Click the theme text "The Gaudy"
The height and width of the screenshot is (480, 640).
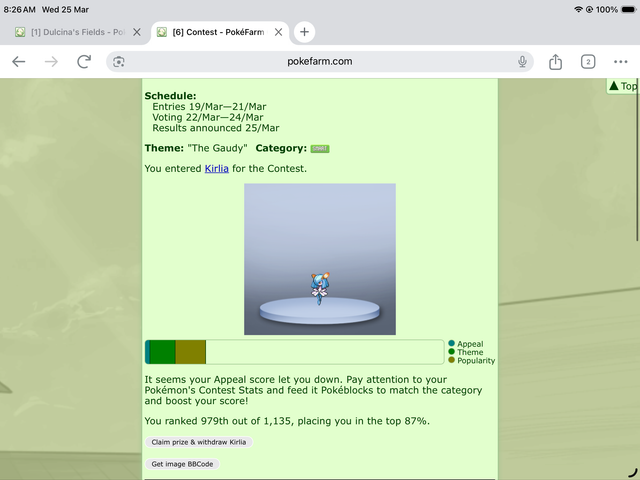(217, 148)
